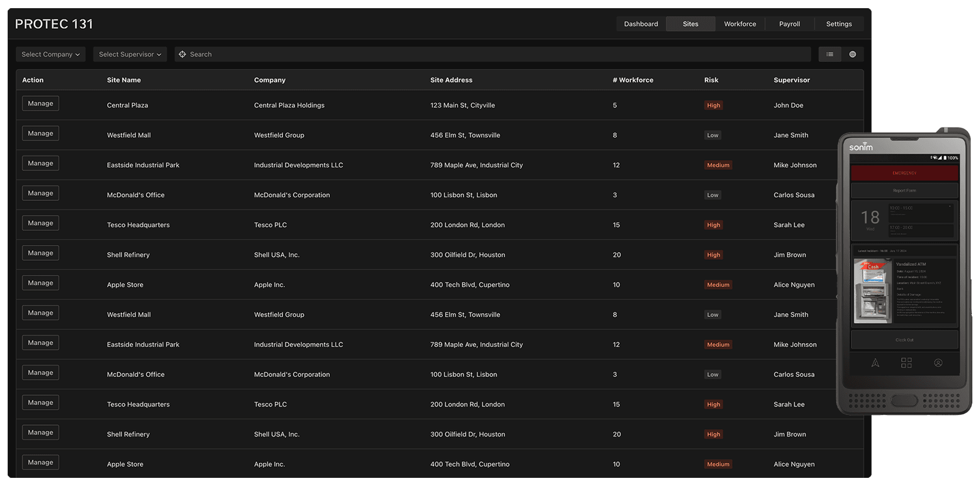This screenshot has height=485, width=980.
Task: Click Manage in the first Westfield Mall row
Action: [x=40, y=133]
